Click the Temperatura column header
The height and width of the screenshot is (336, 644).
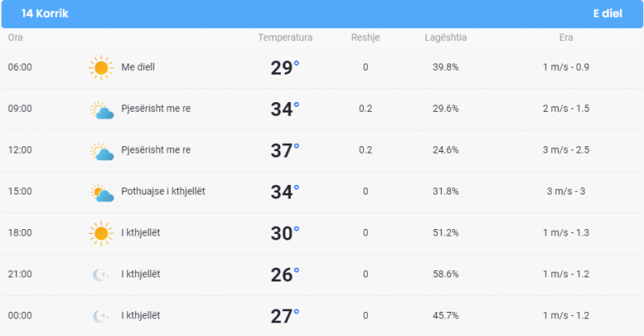point(285,37)
